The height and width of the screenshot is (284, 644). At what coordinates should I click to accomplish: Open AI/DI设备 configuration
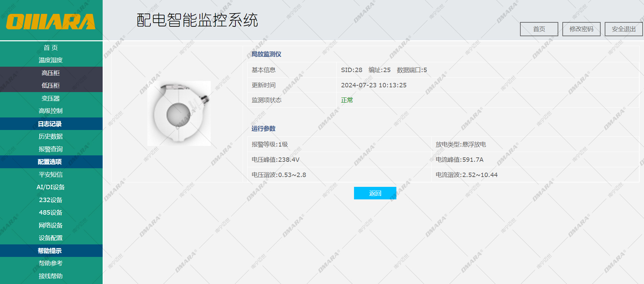click(x=51, y=187)
